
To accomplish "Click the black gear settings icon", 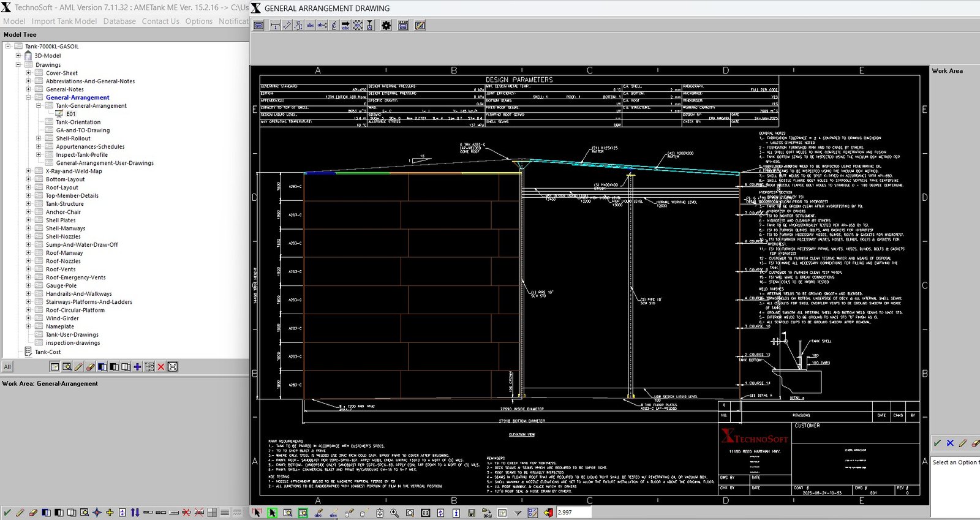I will pos(386,26).
